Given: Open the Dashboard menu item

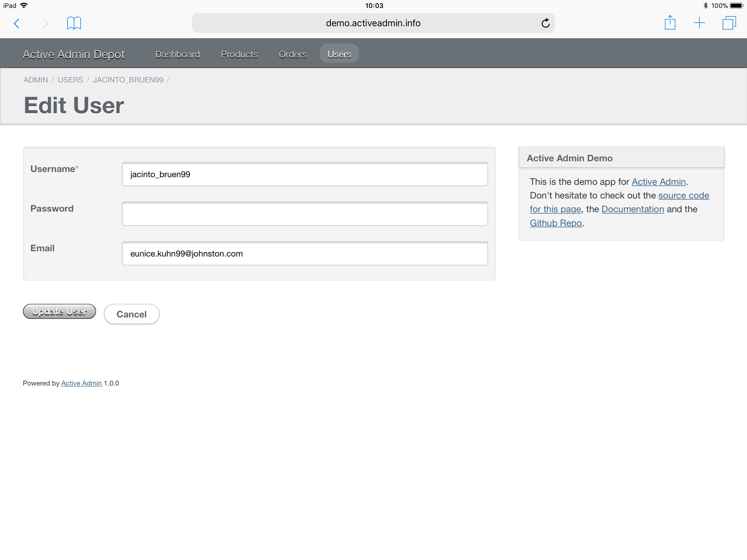Looking at the screenshot, I should pyautogui.click(x=177, y=54).
